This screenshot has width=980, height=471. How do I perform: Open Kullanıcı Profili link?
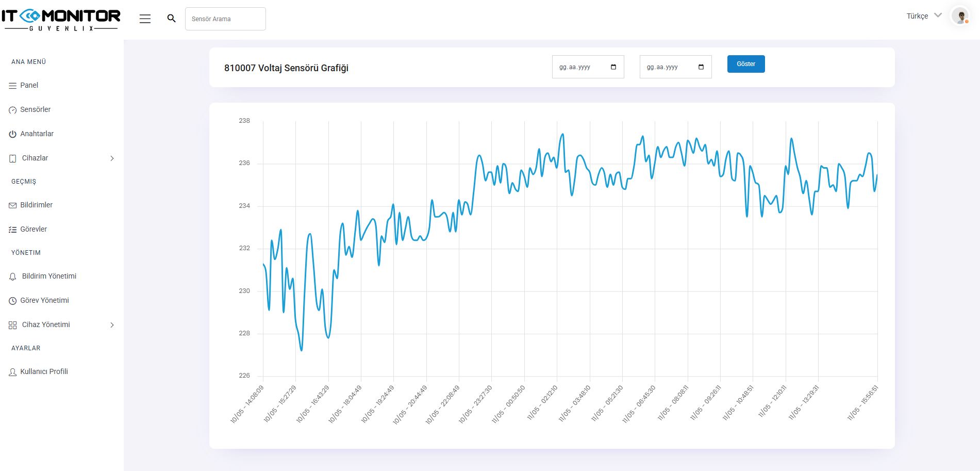[44, 372]
